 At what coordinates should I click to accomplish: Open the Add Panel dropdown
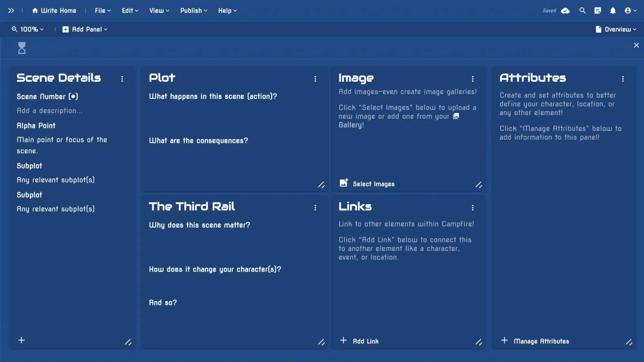(x=84, y=29)
